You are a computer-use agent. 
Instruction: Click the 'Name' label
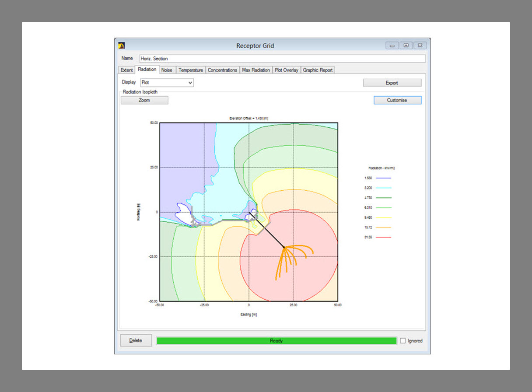coord(127,58)
